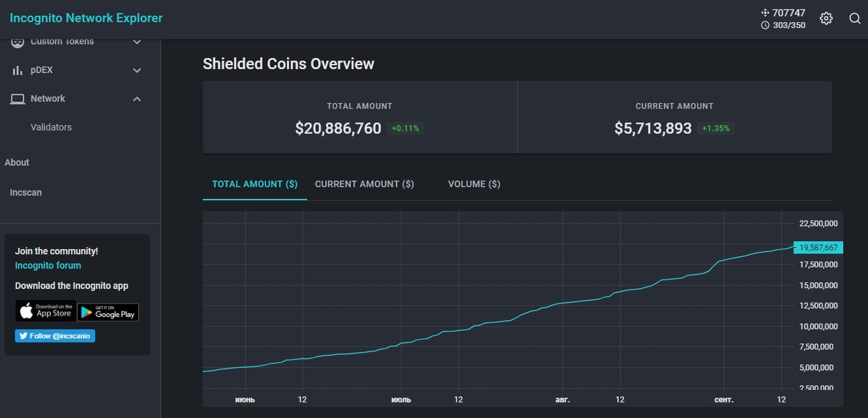
Task: Open the About page link
Action: pos(17,162)
